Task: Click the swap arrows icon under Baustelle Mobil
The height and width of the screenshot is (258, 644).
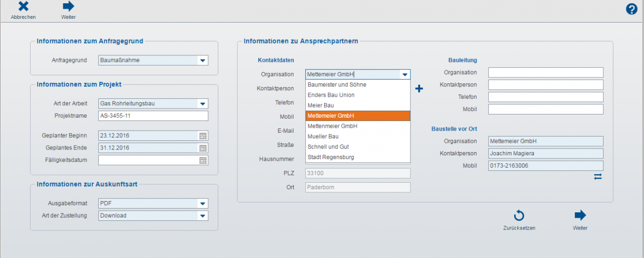Action: pyautogui.click(x=598, y=176)
